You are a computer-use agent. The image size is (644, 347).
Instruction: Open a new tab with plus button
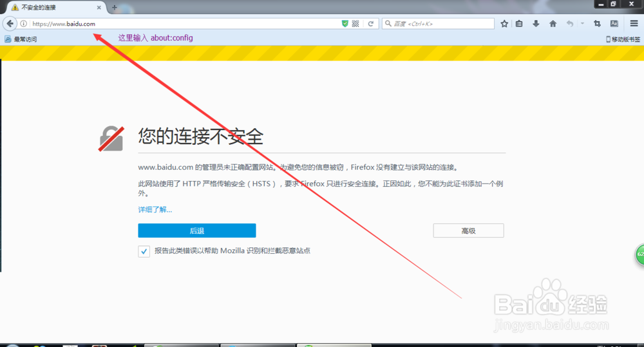pyautogui.click(x=115, y=7)
